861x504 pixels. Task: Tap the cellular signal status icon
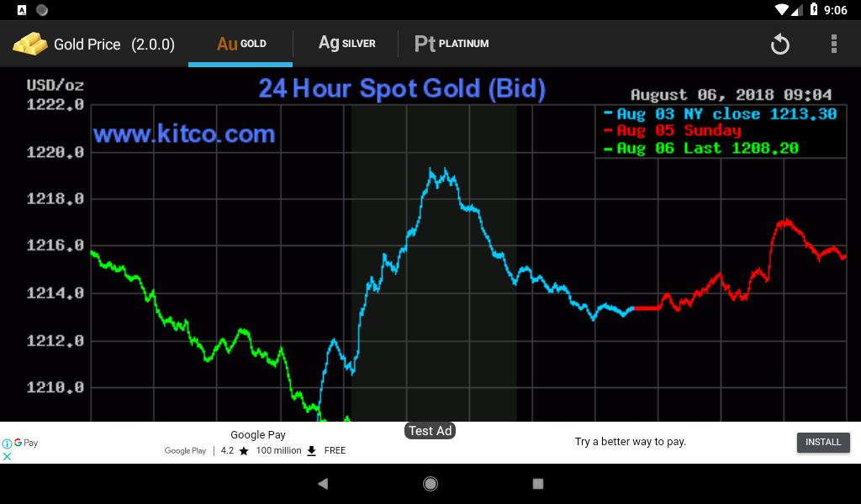coord(797,10)
